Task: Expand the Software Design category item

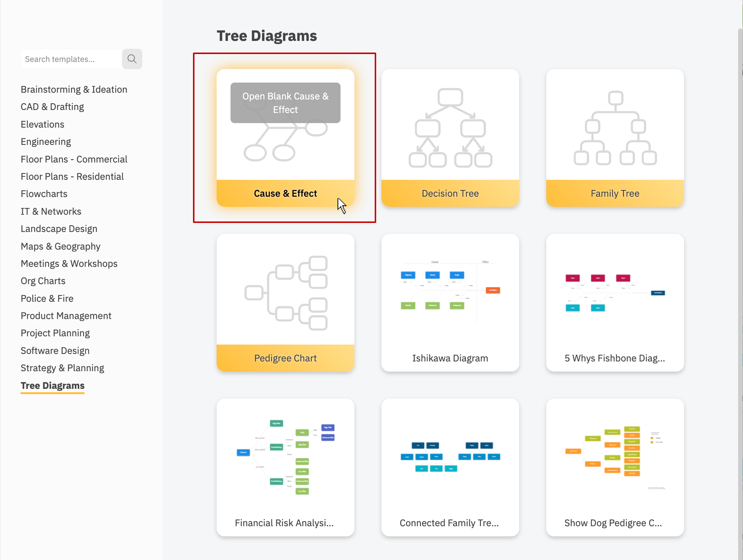Action: [55, 351]
